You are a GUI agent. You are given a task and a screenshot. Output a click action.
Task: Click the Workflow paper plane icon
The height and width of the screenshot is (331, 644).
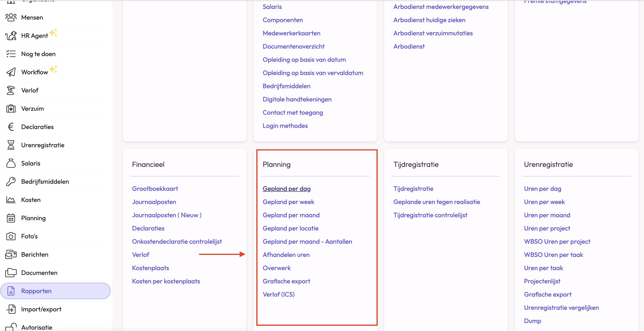pyautogui.click(x=11, y=72)
